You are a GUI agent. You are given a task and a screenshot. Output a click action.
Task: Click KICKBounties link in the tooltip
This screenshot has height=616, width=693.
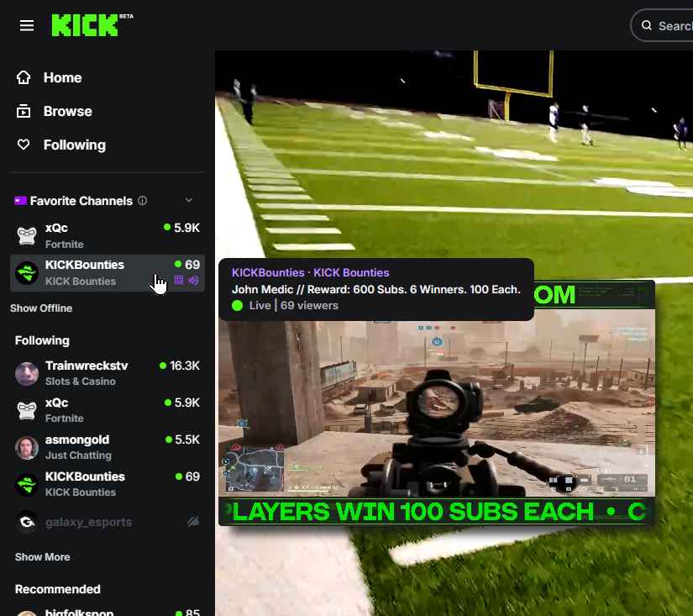(x=268, y=273)
